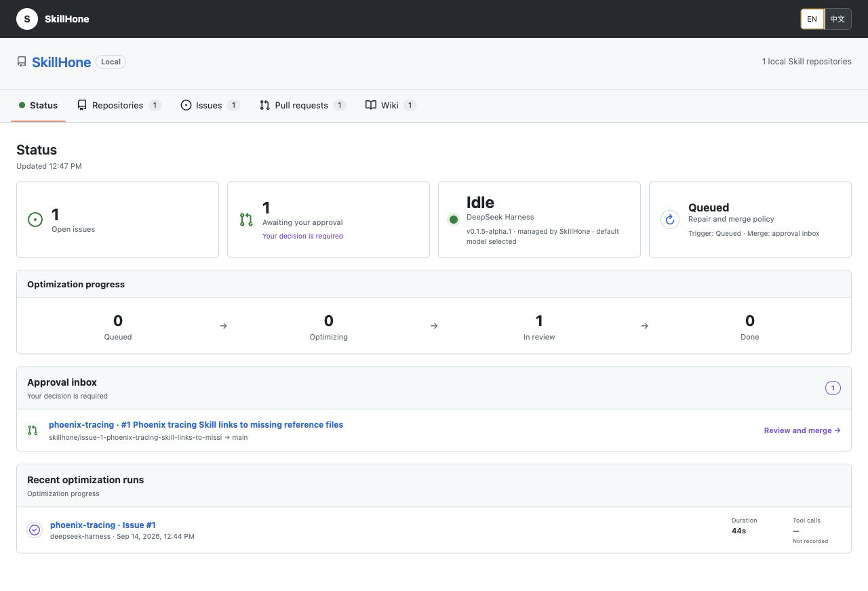Click the Local badge
The height and width of the screenshot is (591, 868).
[x=111, y=62]
